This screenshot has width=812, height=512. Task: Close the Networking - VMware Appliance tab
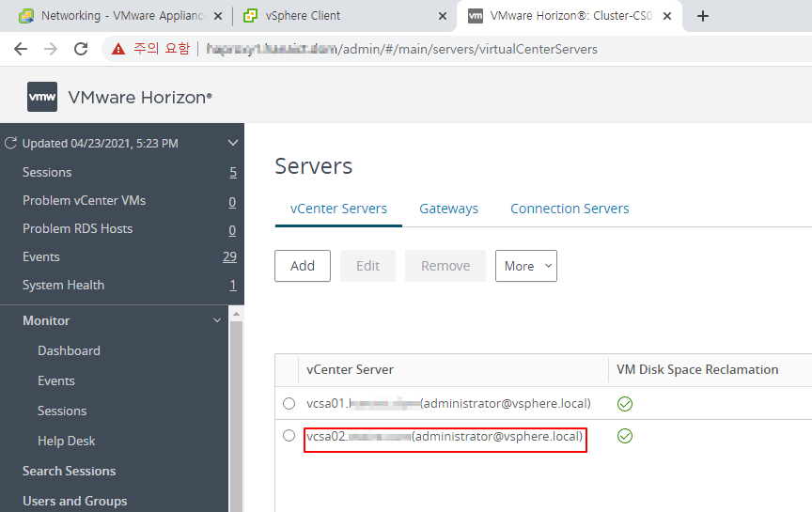coord(218,16)
